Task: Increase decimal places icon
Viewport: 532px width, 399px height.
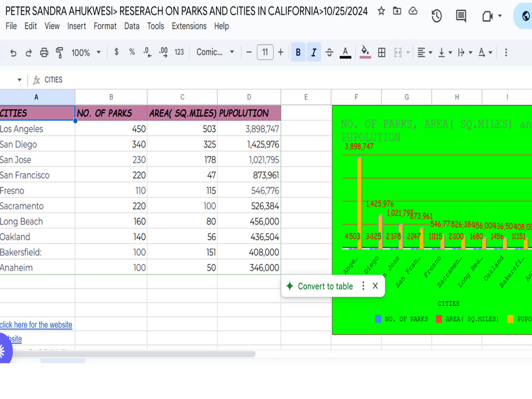Action: pos(163,52)
